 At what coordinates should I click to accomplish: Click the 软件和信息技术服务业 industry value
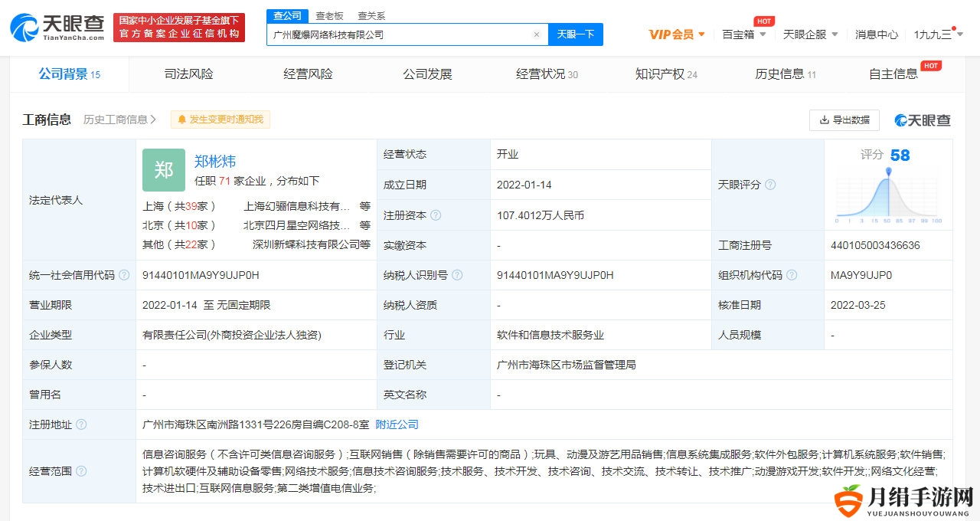[550, 335]
